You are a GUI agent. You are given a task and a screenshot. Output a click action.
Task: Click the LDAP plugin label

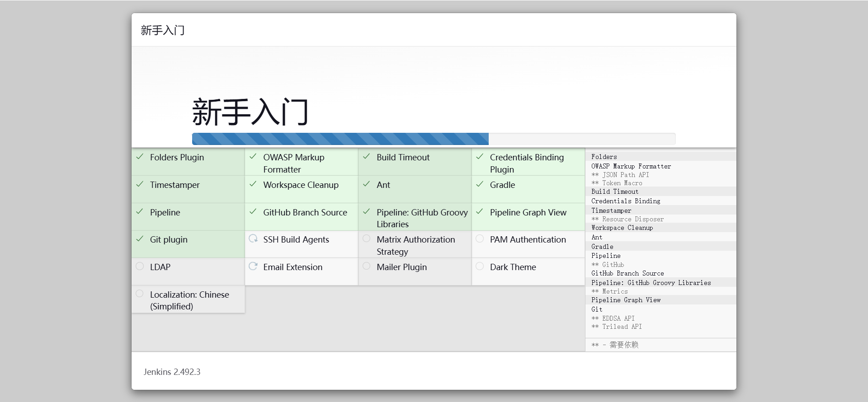pos(160,267)
